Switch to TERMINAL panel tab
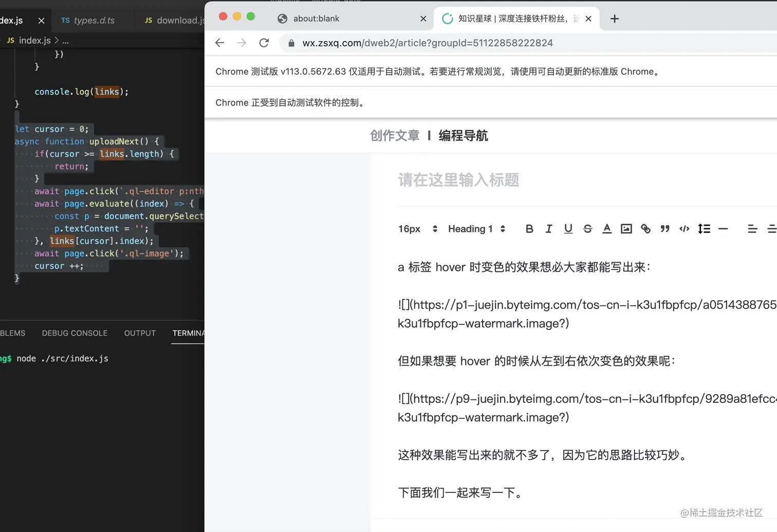The height and width of the screenshot is (532, 777). 188,333
